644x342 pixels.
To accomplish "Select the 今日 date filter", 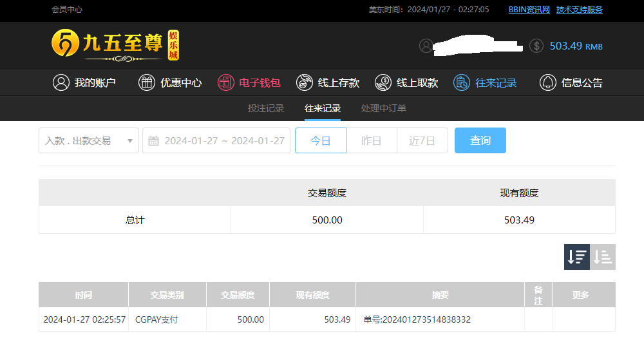I will tap(321, 140).
